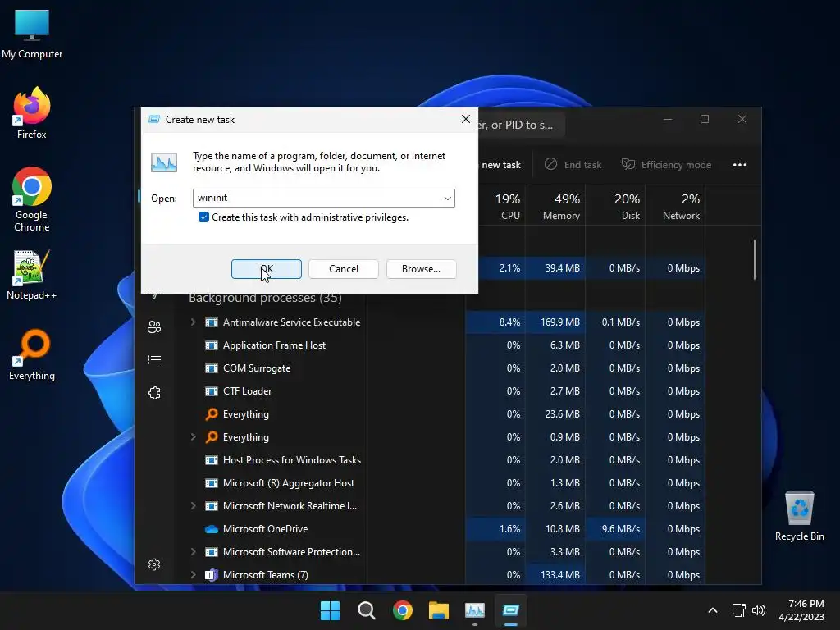Cancel the Create new task dialog
840x630 pixels.
(x=344, y=269)
